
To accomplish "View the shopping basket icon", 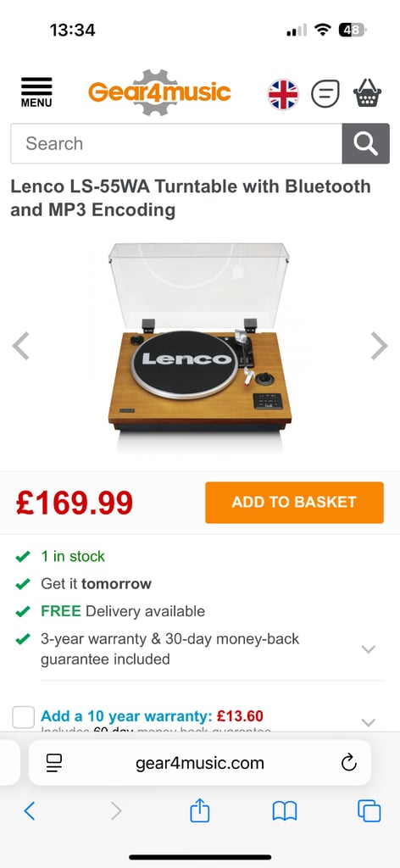I will [x=368, y=93].
